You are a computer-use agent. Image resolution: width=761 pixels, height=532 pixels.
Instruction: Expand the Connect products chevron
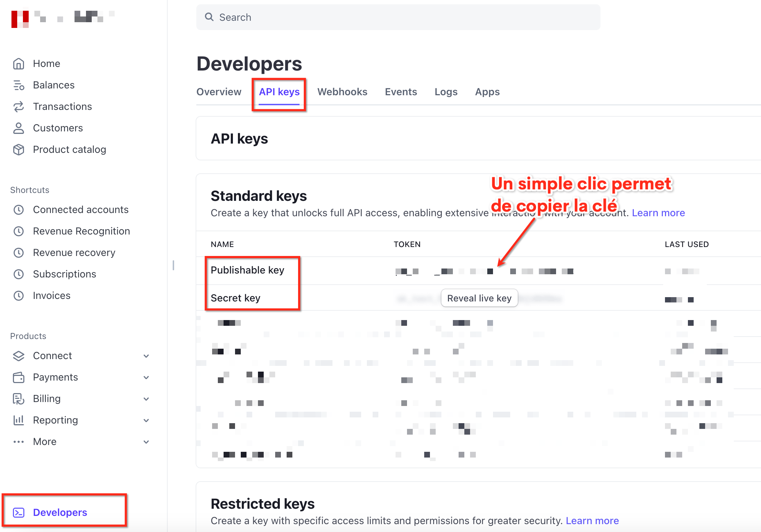[x=146, y=356]
